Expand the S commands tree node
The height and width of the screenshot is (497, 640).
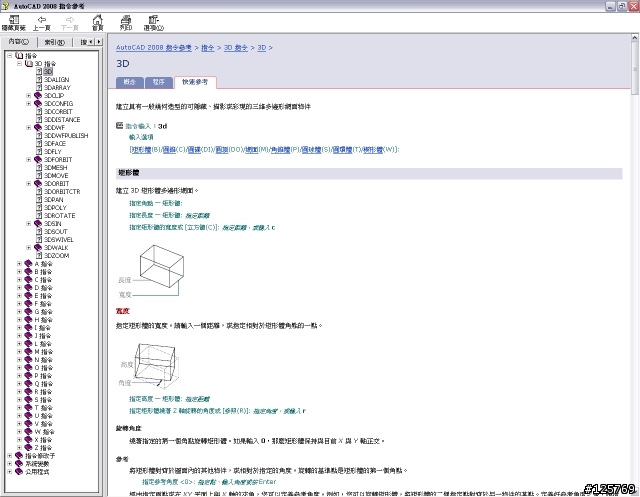click(19, 399)
